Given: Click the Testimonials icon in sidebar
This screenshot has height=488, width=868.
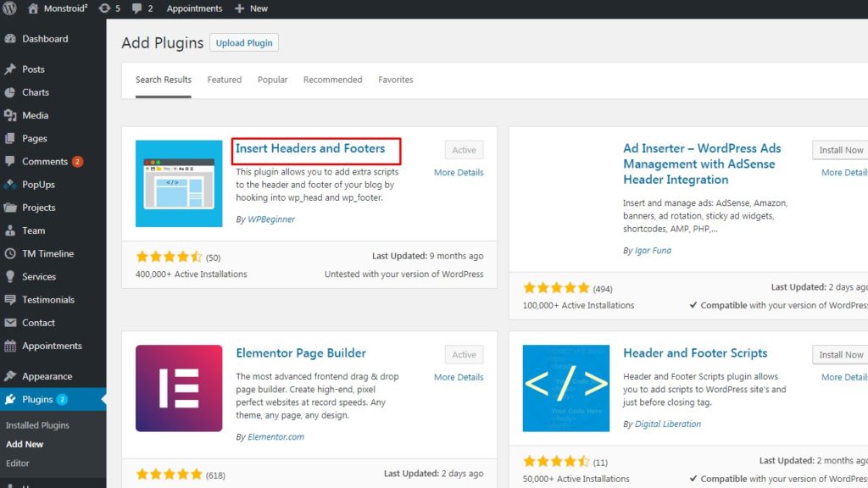Looking at the screenshot, I should (x=10, y=299).
